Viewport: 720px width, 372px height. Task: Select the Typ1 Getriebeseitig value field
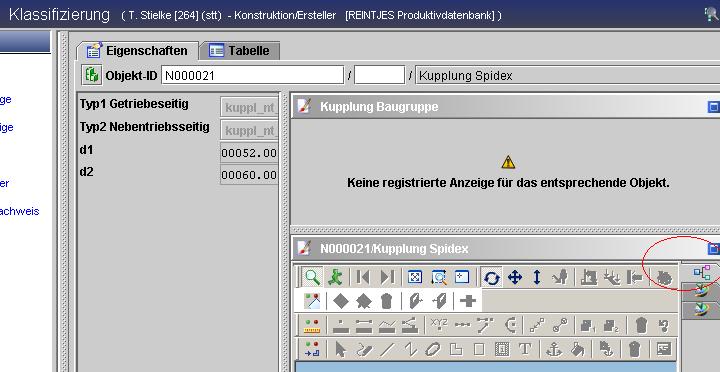pos(249,107)
